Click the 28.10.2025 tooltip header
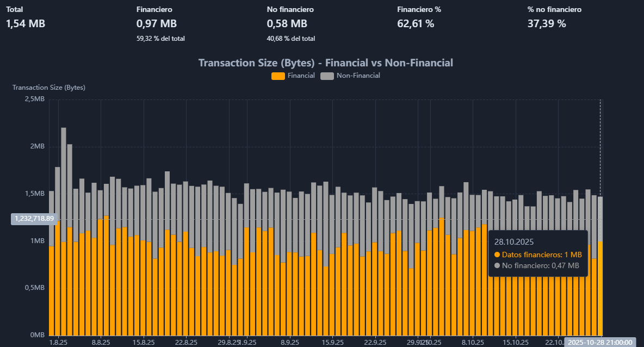The width and height of the screenshot is (644, 347). [x=512, y=241]
